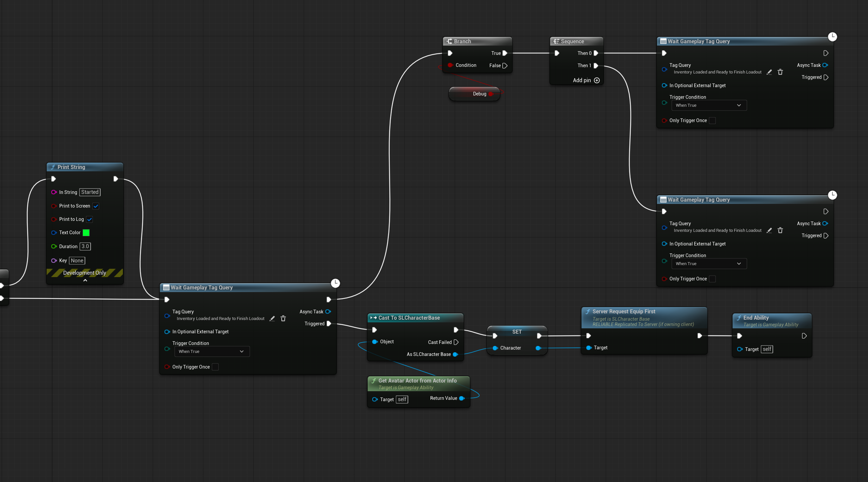This screenshot has height=482, width=868.
Task: Open When True dropdown on middle-right Wait Gameplay Tag Query
Action: coord(709,263)
